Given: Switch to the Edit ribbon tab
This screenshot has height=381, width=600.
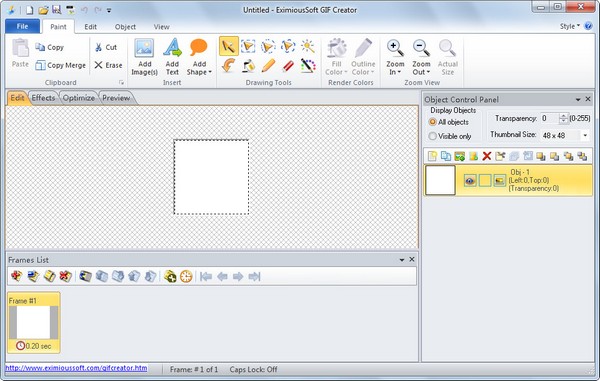Looking at the screenshot, I should [91, 27].
